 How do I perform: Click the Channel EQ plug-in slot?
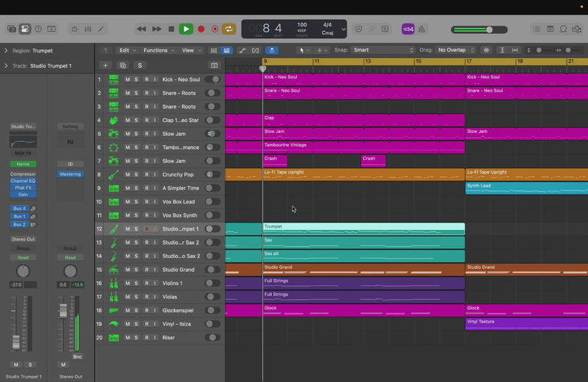[x=23, y=181]
